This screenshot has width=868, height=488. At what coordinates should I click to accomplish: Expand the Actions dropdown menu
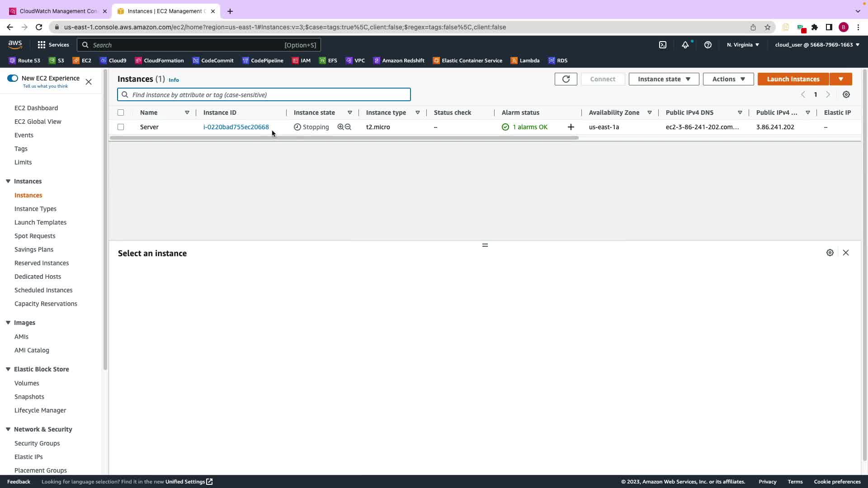pos(728,79)
